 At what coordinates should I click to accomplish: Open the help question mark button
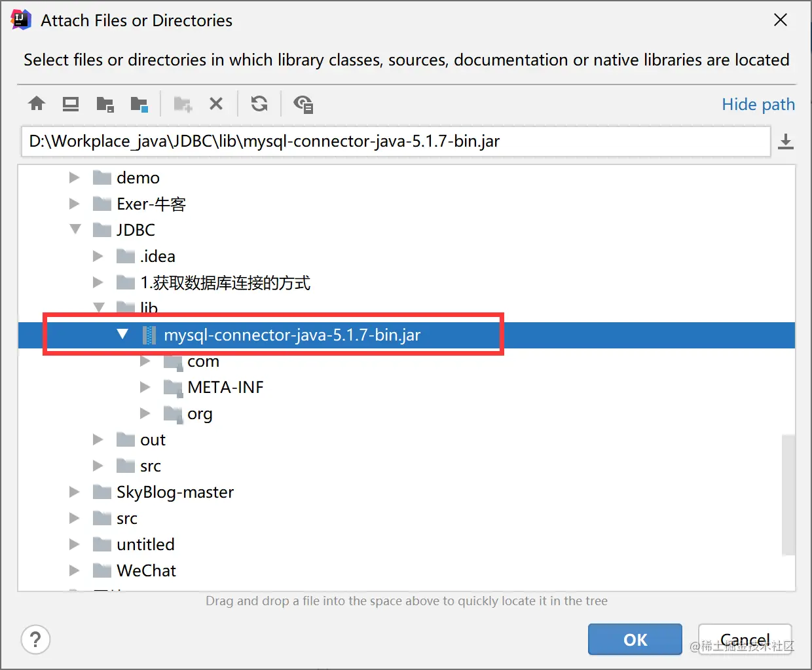coord(36,639)
